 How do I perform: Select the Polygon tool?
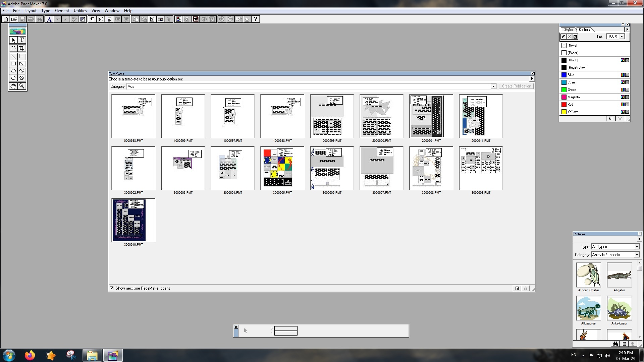(13, 78)
